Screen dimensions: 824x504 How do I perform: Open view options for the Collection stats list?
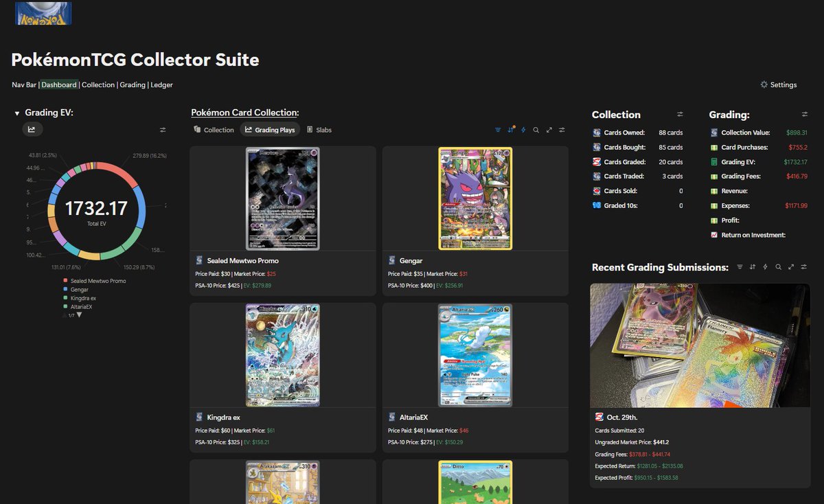pos(680,114)
